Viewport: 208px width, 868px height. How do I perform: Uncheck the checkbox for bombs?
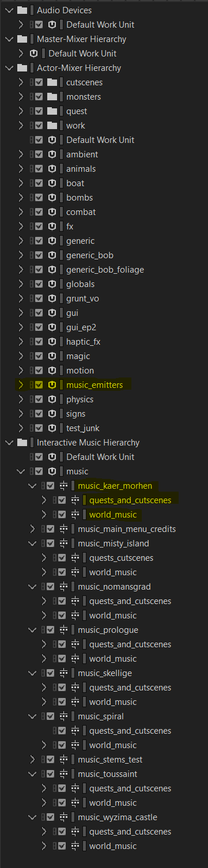(x=39, y=198)
